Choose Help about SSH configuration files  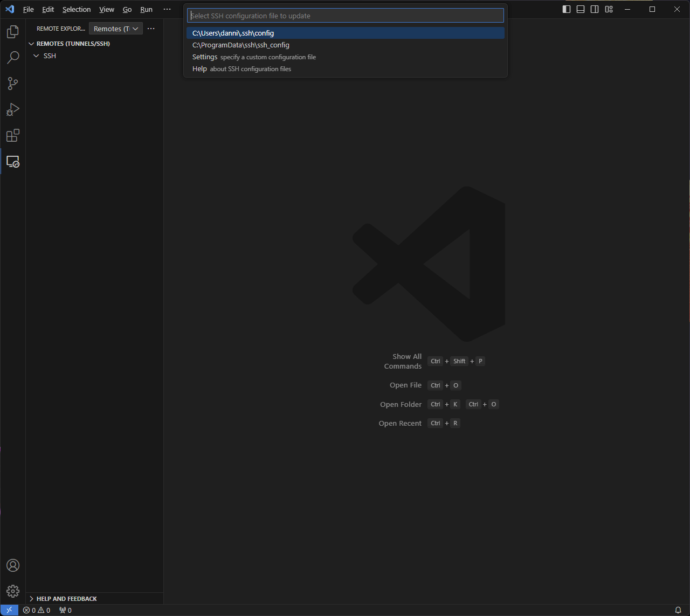pyautogui.click(x=346, y=68)
